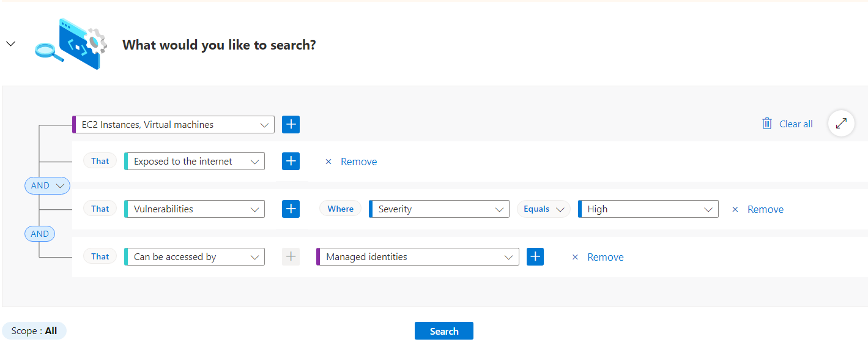This screenshot has width=868, height=350.
Task: Click the Where label pill
Action: coord(340,209)
